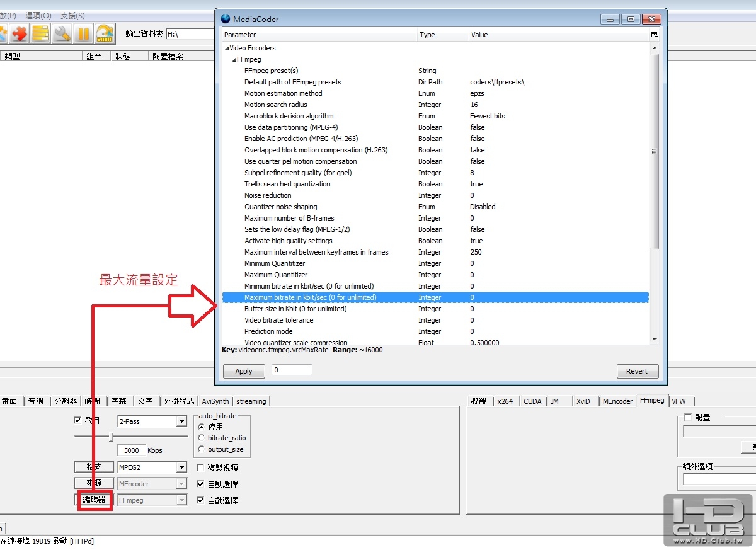Switch to the JM tab
Image resolution: width=756 pixels, height=550 pixels.
click(554, 401)
